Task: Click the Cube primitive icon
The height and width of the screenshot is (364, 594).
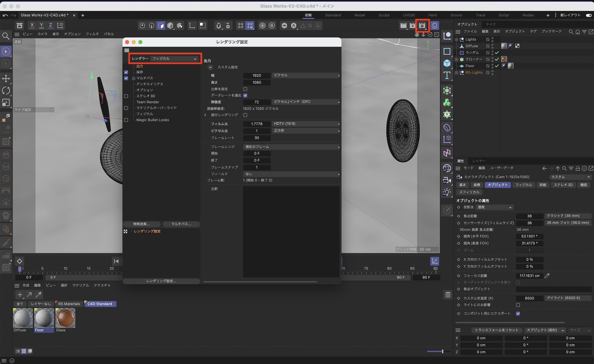Action: point(447,63)
